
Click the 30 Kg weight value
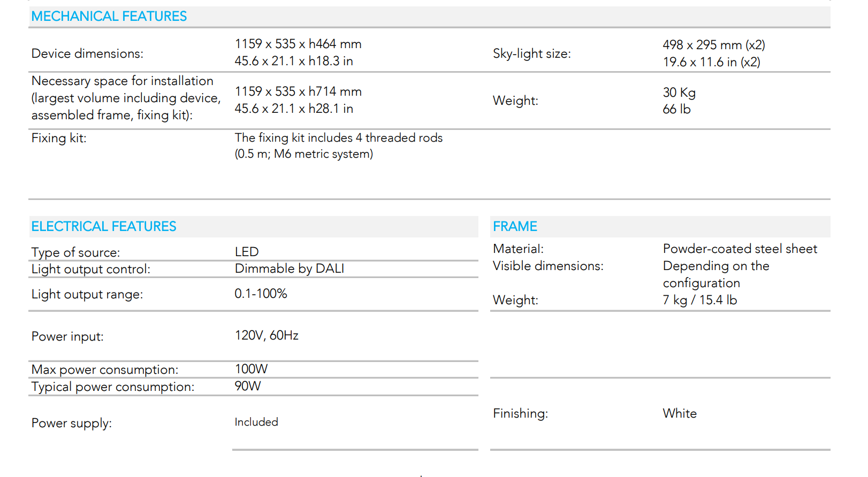[679, 93]
